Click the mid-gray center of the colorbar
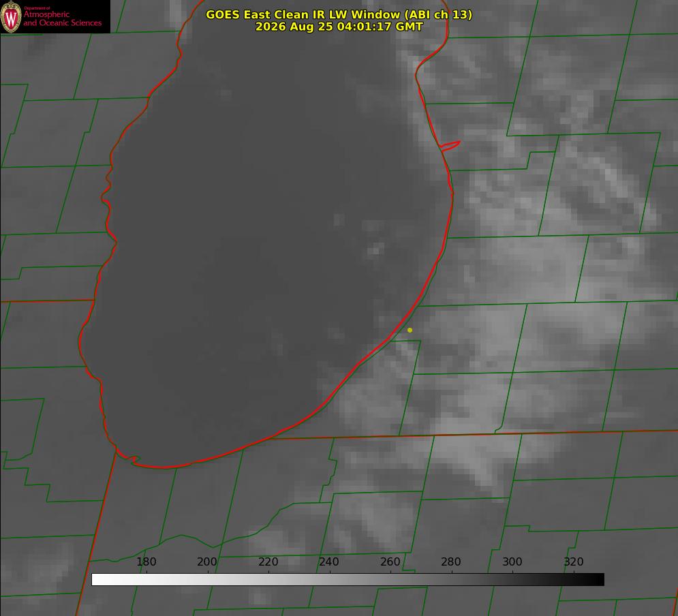The width and height of the screenshot is (678, 616). coord(348,580)
